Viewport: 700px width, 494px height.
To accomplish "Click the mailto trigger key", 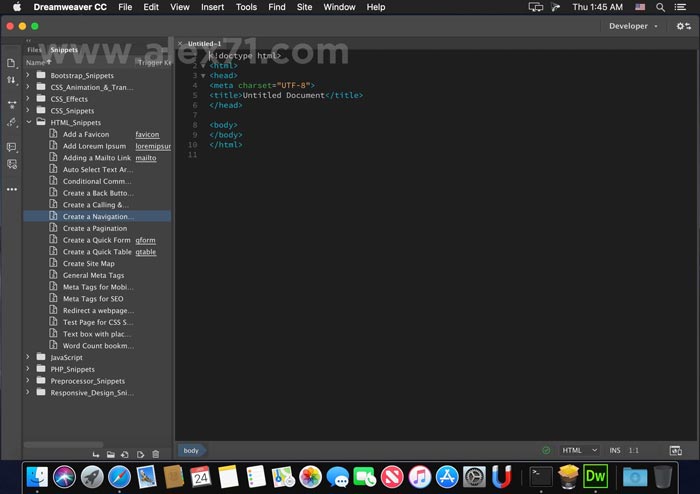I will [x=146, y=158].
